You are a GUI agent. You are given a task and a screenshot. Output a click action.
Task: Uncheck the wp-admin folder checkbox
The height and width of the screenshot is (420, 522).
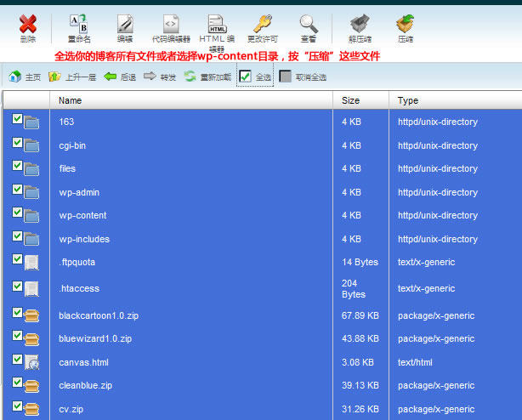click(17, 190)
